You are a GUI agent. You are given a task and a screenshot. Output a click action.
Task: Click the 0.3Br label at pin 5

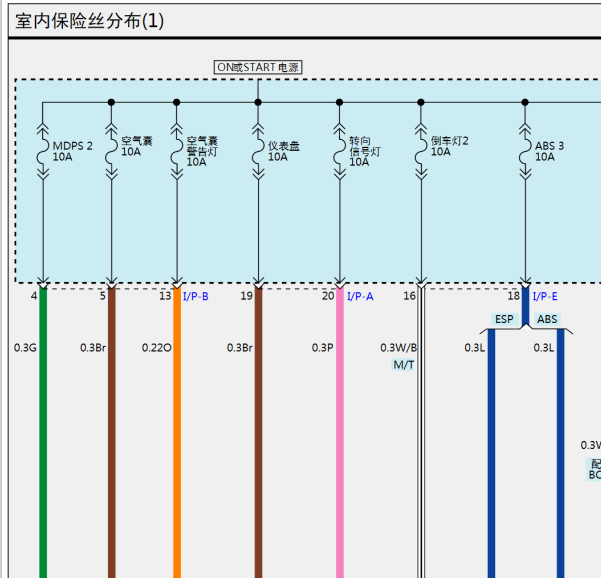93,348
